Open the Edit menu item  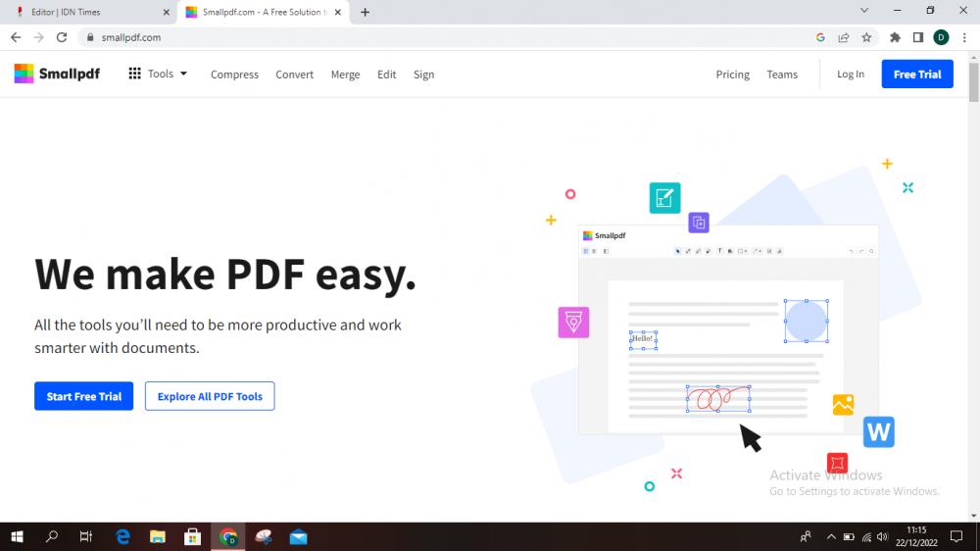386,74
